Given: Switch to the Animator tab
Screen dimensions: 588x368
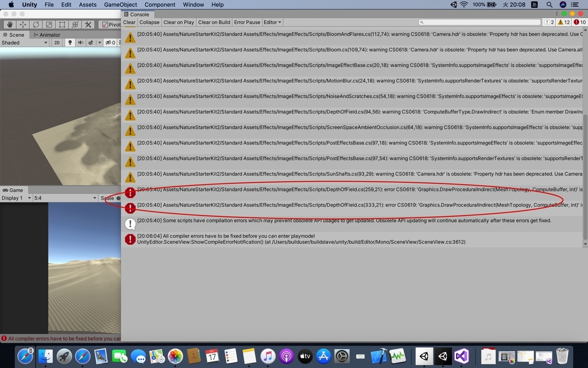Looking at the screenshot, I should 47,35.
